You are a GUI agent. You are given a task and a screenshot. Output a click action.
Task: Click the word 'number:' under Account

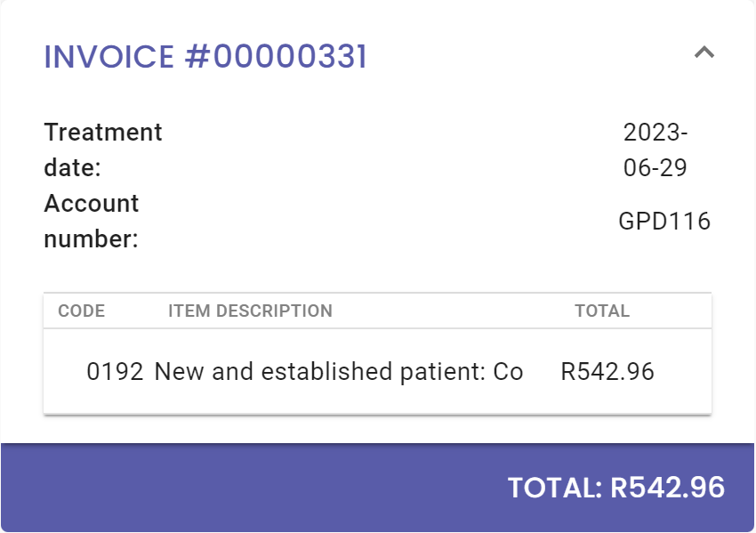click(x=92, y=239)
